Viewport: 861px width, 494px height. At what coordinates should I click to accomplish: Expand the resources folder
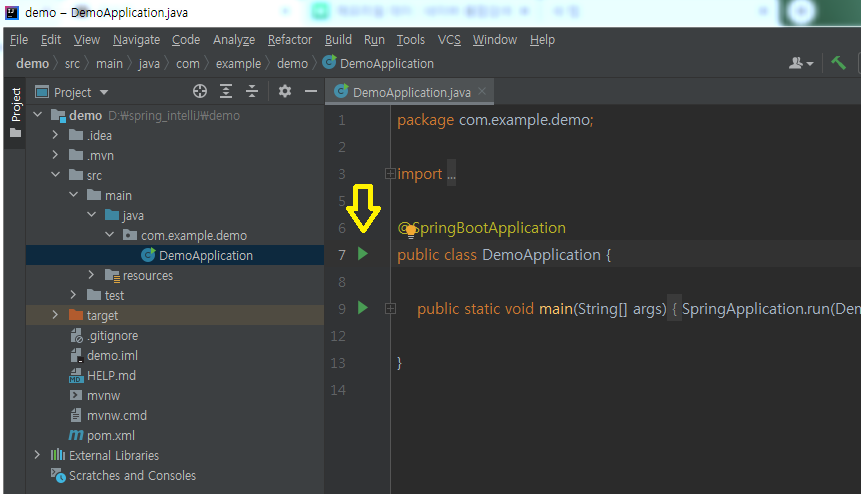tap(91, 274)
